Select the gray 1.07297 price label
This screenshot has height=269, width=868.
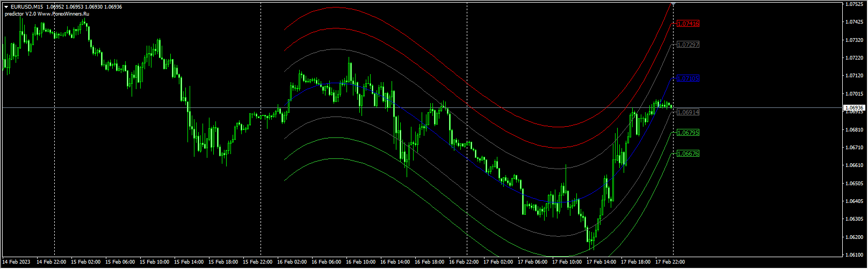[x=688, y=45]
